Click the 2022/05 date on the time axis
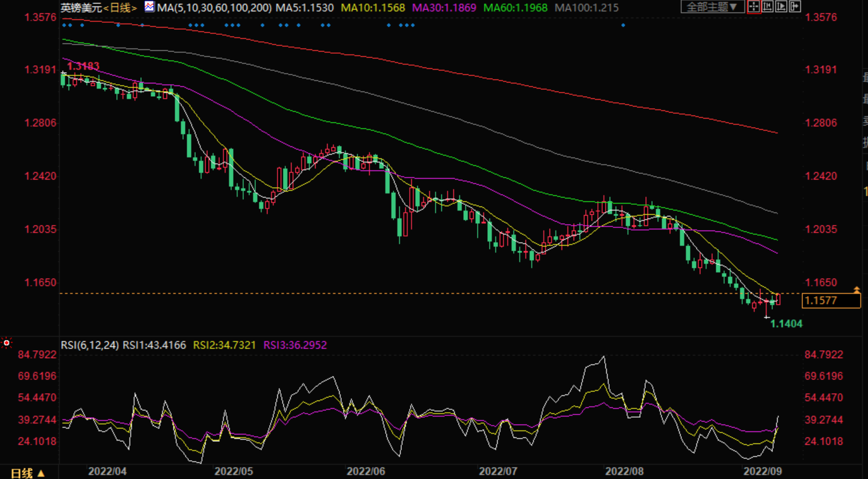The width and height of the screenshot is (868, 479). (234, 472)
